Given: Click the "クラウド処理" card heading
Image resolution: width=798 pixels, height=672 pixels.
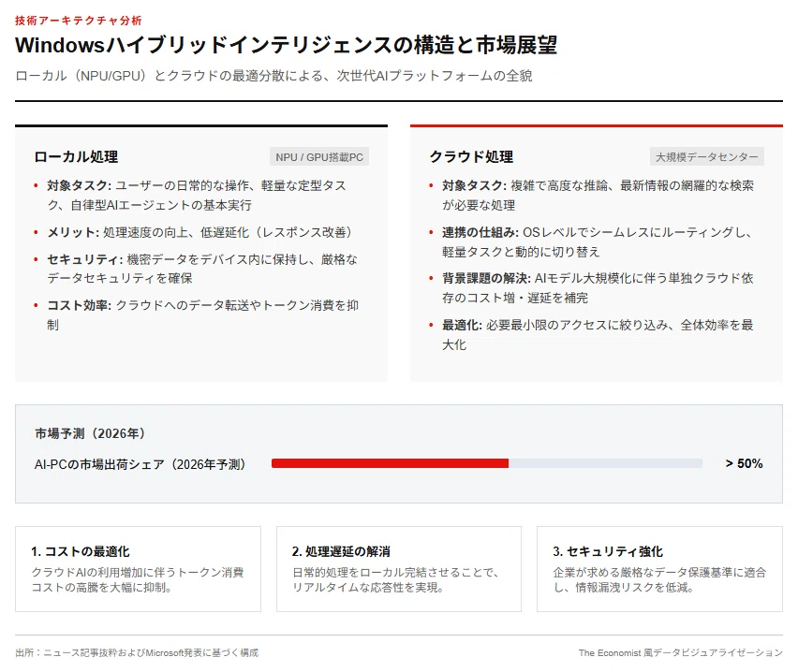Looking at the screenshot, I should [471, 156].
